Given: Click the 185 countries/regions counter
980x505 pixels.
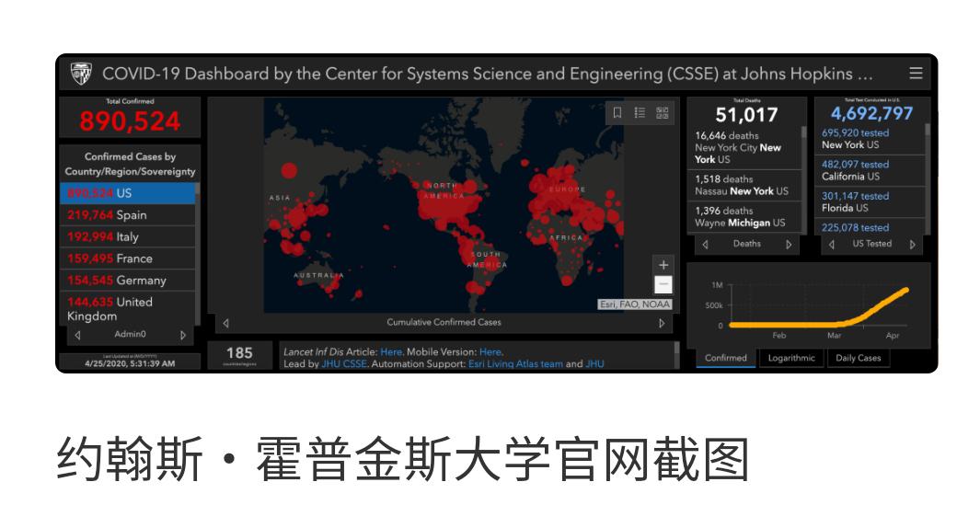Looking at the screenshot, I should 239,353.
